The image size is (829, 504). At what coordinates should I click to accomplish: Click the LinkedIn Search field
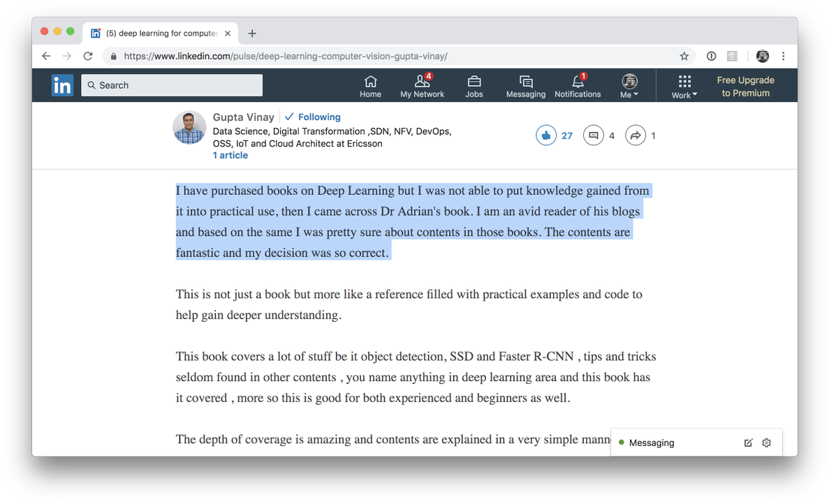[x=172, y=85]
